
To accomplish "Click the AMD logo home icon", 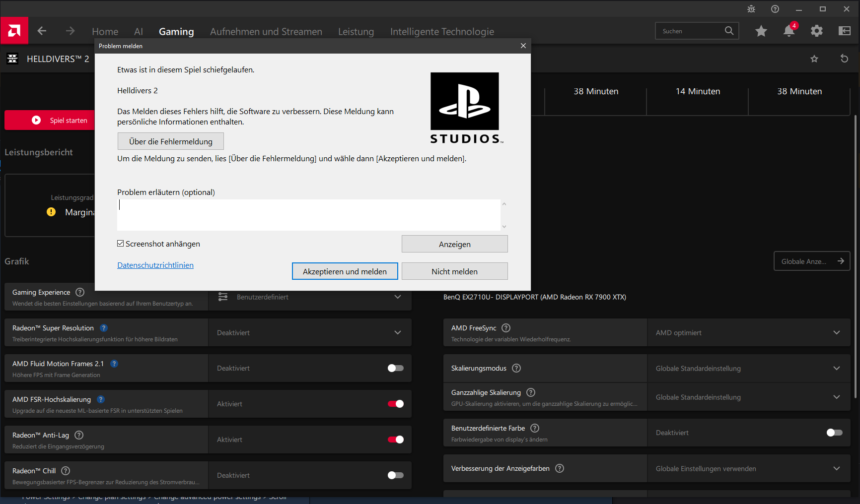I will coord(14,31).
